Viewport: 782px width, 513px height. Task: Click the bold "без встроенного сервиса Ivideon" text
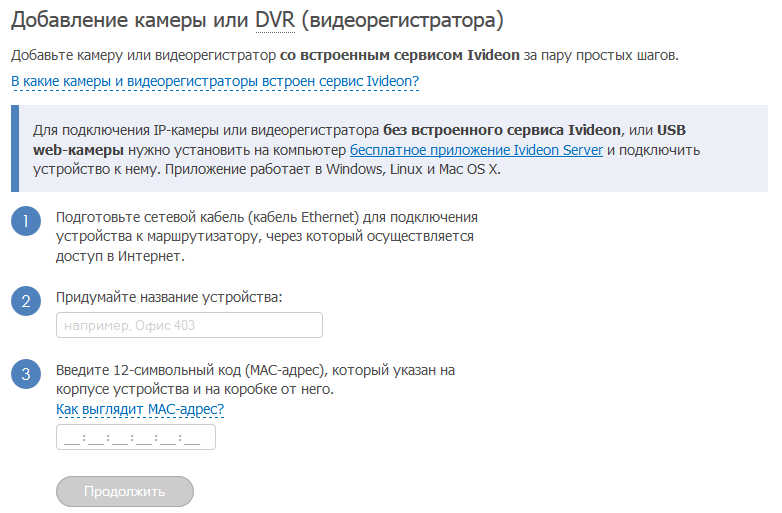click(x=502, y=130)
